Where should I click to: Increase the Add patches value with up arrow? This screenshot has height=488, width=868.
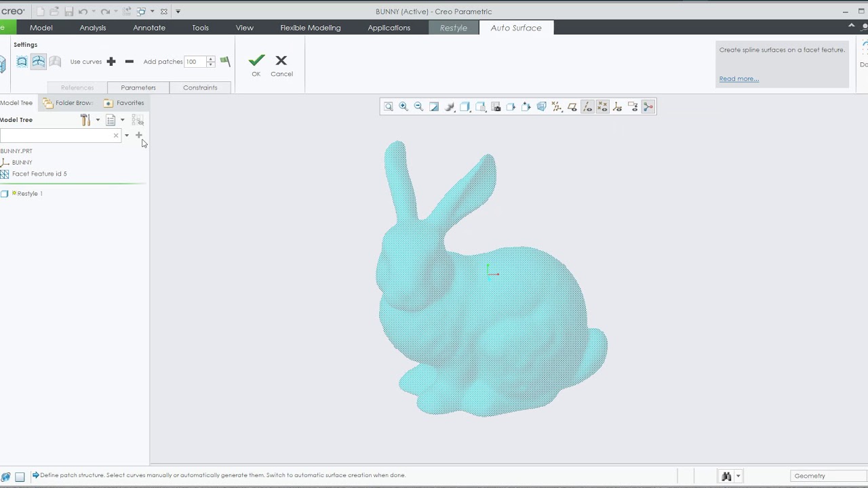pyautogui.click(x=211, y=59)
